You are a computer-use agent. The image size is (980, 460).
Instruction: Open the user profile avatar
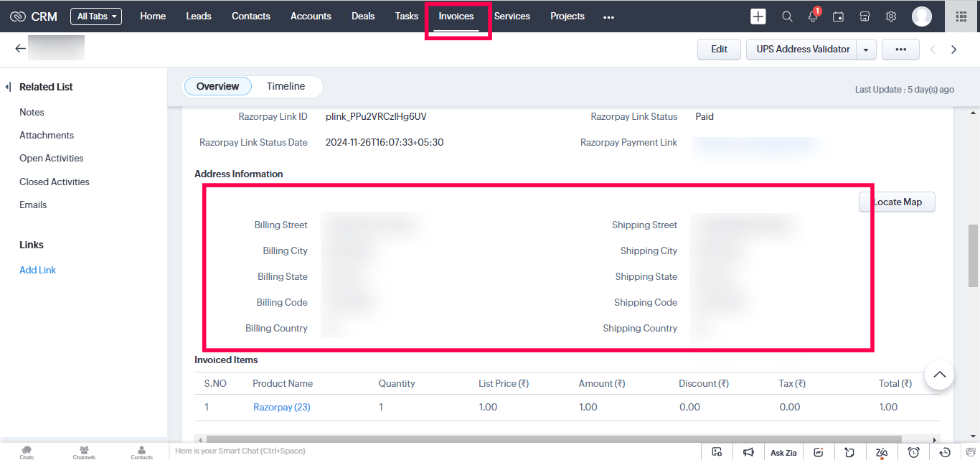(x=922, y=17)
